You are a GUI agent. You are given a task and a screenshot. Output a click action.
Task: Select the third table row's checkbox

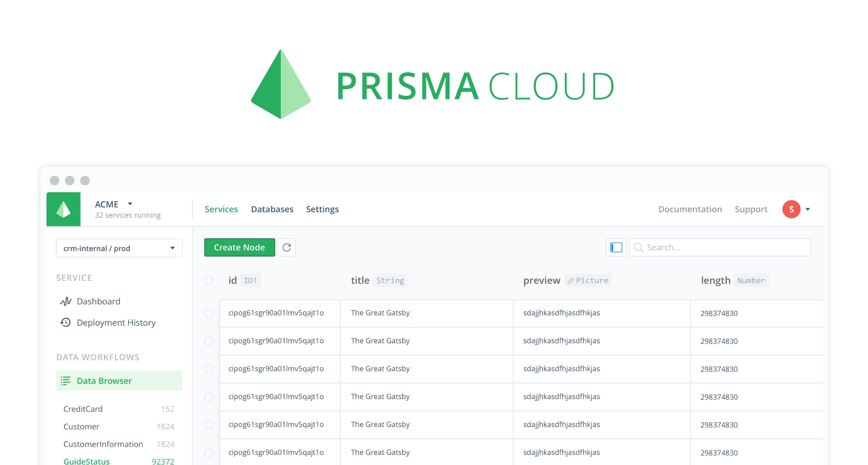pos(209,369)
